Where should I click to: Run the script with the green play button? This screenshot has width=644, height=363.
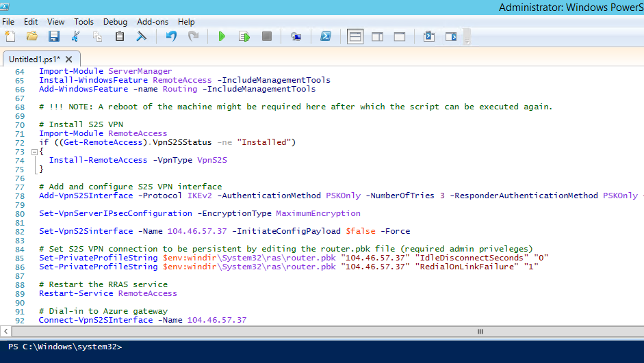tap(222, 36)
